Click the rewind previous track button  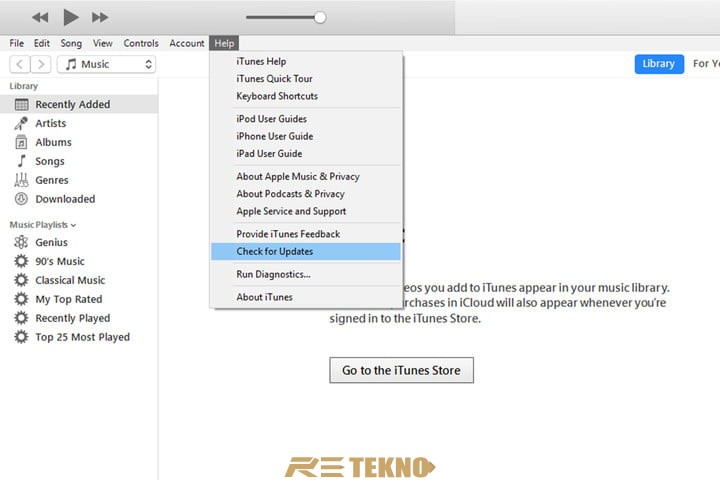[40, 17]
